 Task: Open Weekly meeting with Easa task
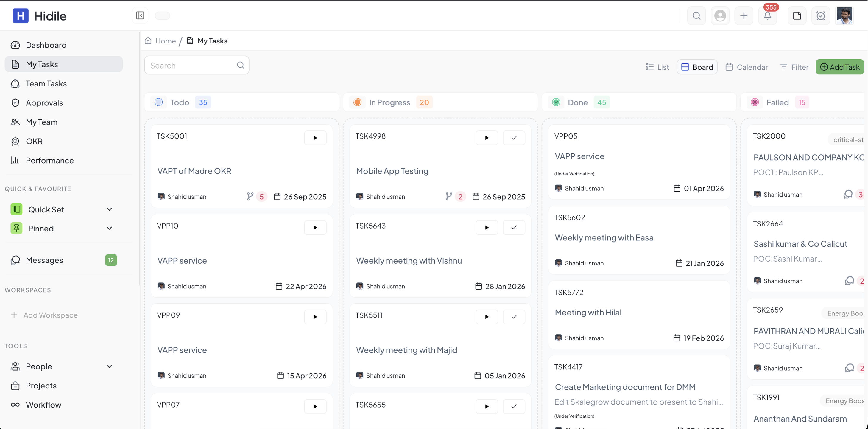(x=604, y=237)
